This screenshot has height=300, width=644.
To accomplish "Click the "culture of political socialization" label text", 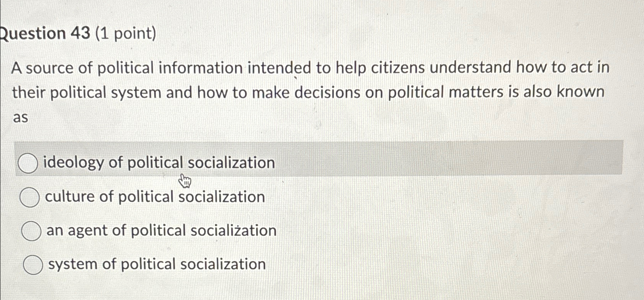I will pos(155,196).
